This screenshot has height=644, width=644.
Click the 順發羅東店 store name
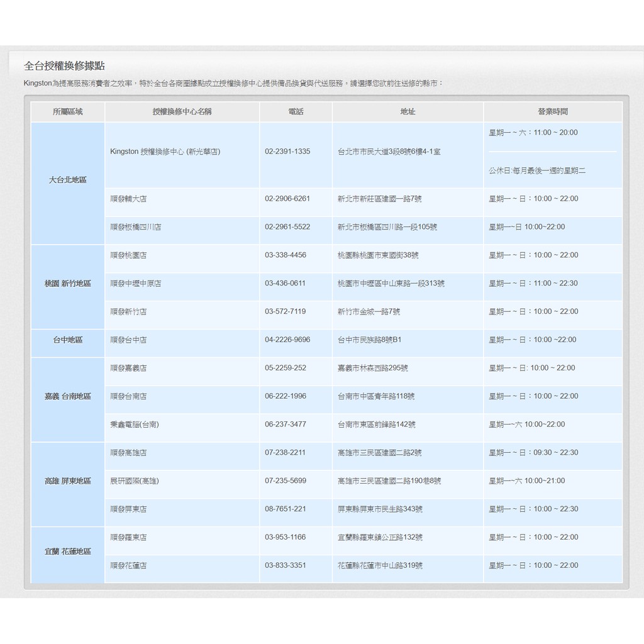128,537
